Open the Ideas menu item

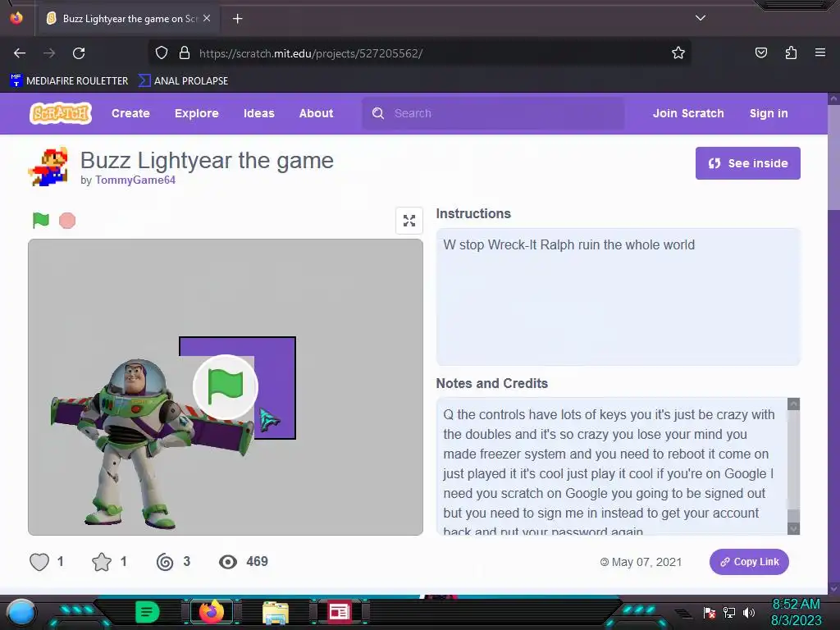pos(258,113)
